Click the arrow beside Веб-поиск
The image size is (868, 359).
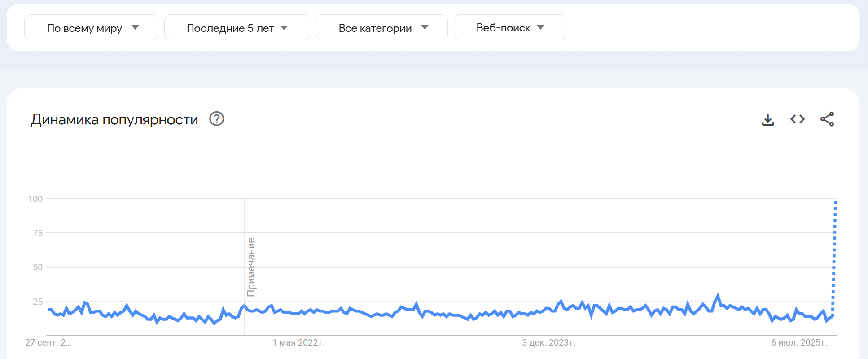[541, 28]
